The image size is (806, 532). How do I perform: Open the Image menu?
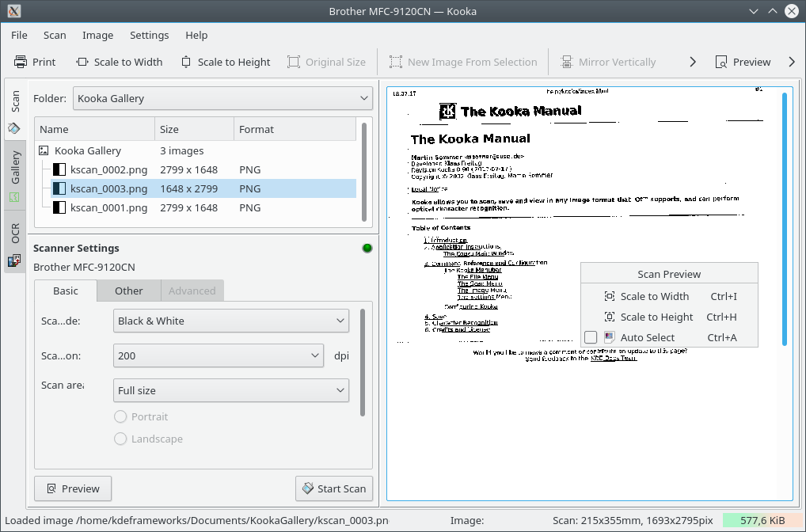[97, 35]
